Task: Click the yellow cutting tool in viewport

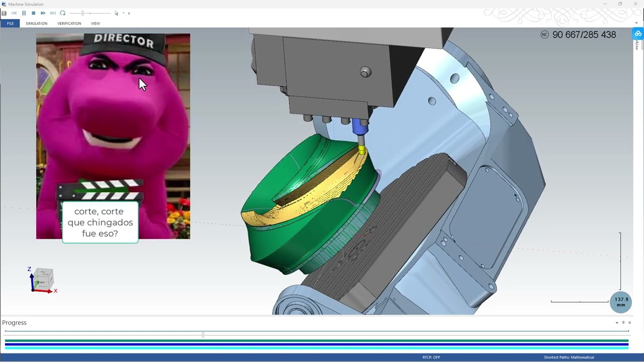Action: coord(362,149)
